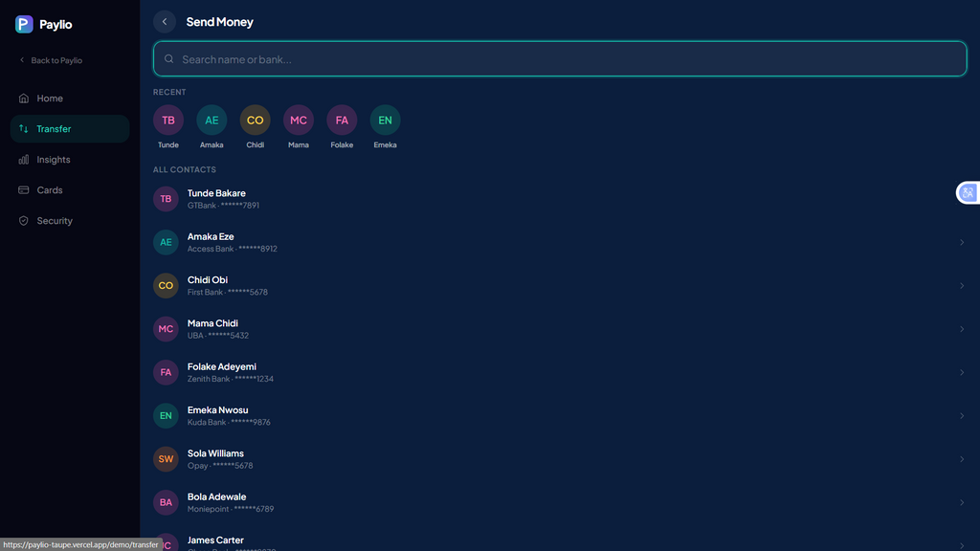Open Amaka Eze row chevron
Viewport: 980px width, 551px height.
962,242
